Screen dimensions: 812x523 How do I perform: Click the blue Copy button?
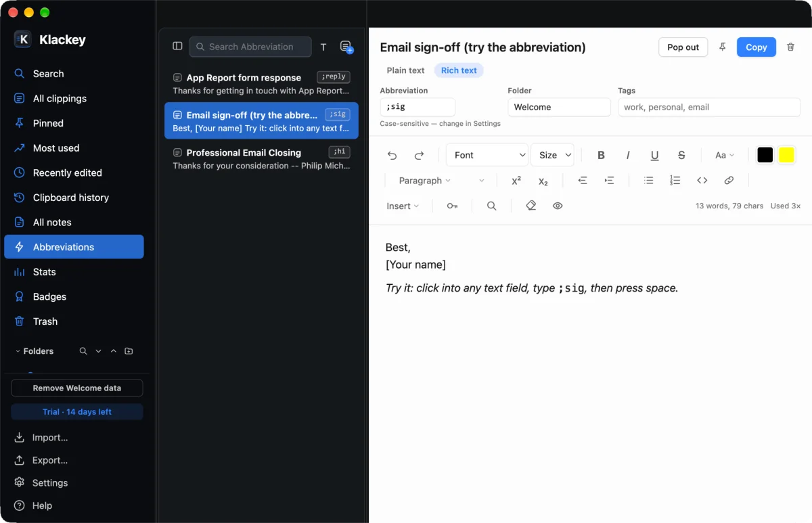pyautogui.click(x=756, y=47)
